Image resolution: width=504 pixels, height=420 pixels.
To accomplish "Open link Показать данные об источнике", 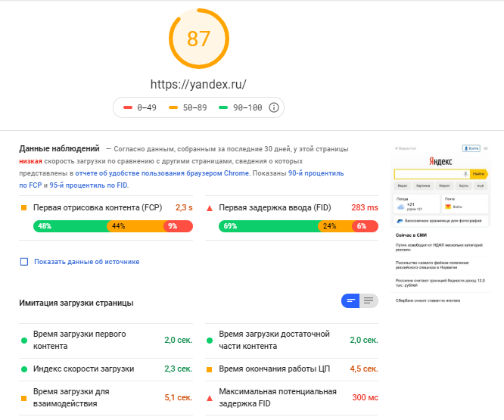I will (87, 262).
